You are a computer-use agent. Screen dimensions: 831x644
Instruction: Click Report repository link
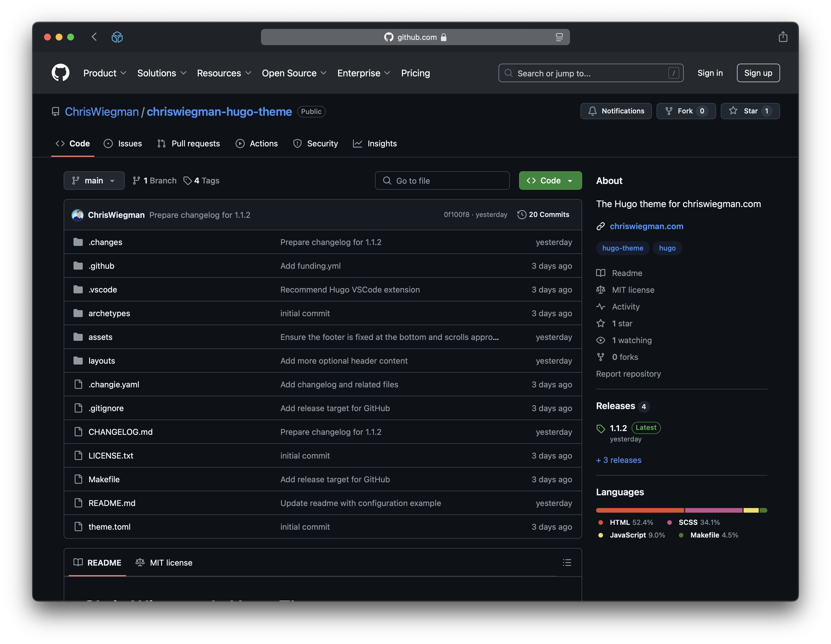pyautogui.click(x=628, y=374)
